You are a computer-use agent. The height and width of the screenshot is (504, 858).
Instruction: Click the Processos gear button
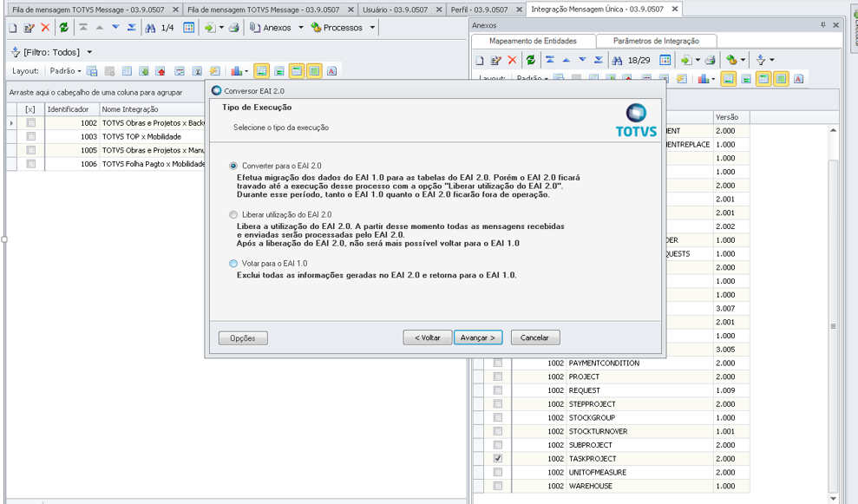click(337, 28)
